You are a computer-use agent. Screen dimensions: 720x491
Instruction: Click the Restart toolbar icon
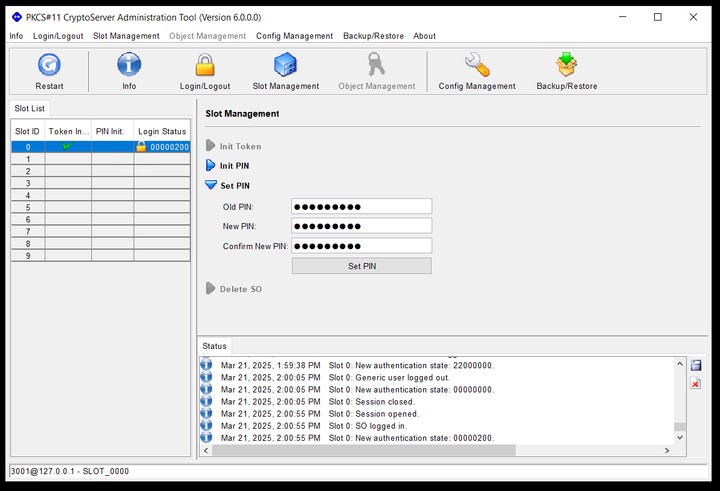coord(49,64)
